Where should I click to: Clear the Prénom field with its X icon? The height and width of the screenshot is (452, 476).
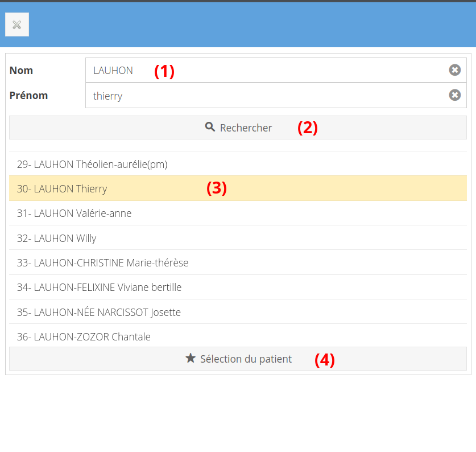point(454,95)
